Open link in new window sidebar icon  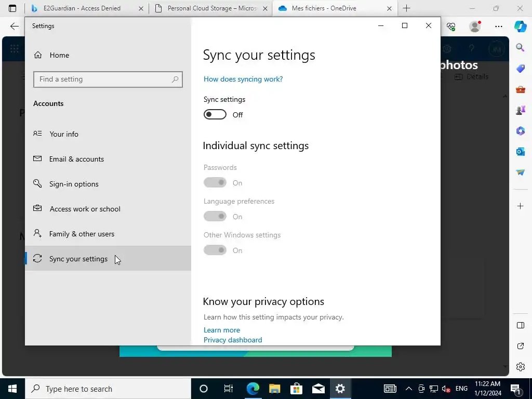520,345
